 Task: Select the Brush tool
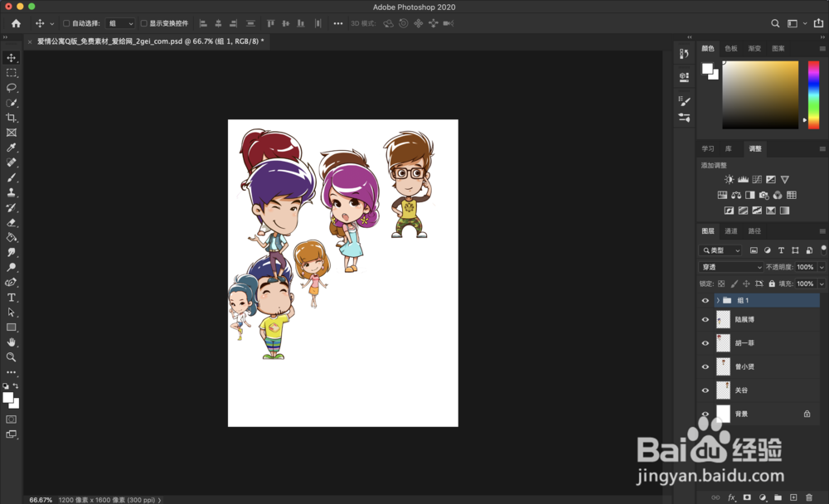[11, 177]
